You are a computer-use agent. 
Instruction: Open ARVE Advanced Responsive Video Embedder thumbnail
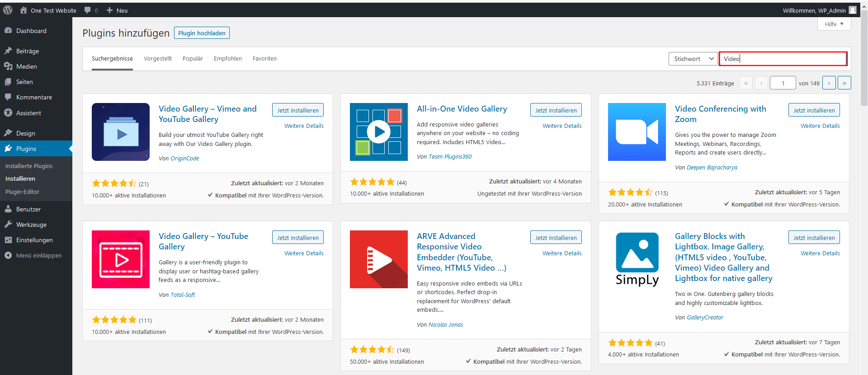point(379,259)
